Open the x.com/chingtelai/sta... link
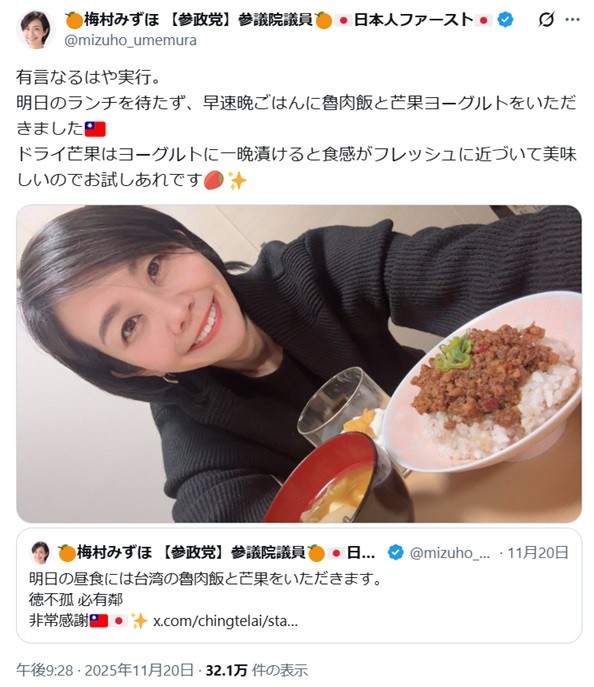 [225, 621]
